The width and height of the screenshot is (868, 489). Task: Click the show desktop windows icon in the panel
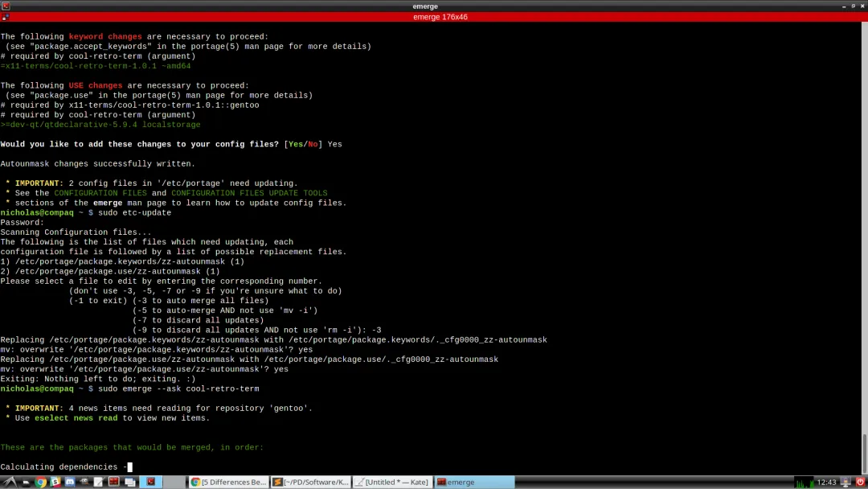coord(130,483)
